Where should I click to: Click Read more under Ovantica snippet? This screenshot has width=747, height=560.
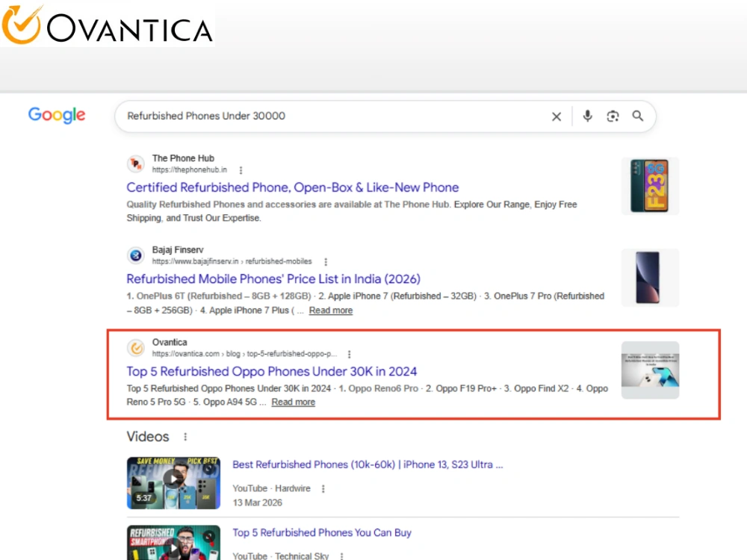tap(293, 402)
